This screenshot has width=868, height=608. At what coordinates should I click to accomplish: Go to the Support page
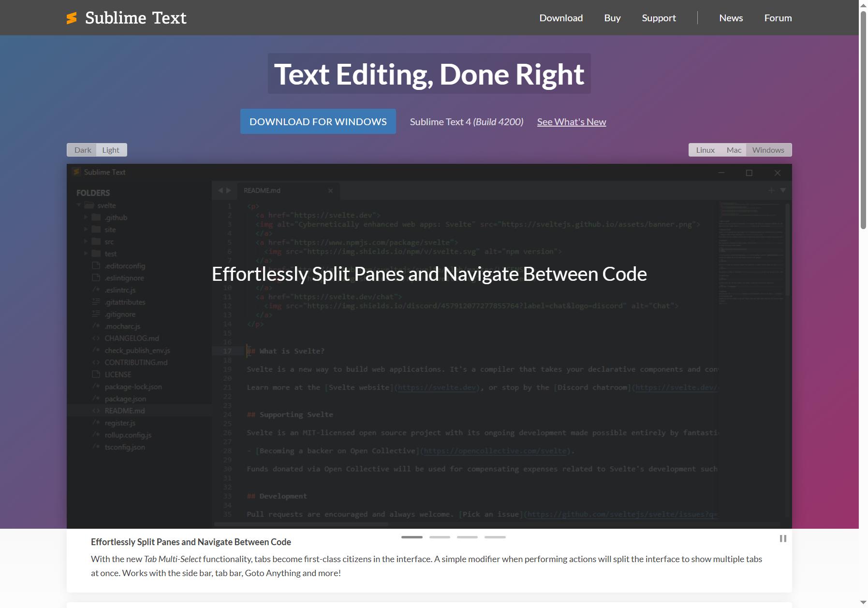pos(659,18)
